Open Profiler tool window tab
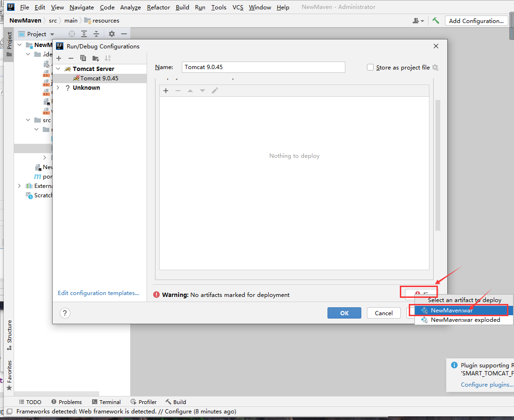Screen dimensions: 514x420 (x=144, y=402)
